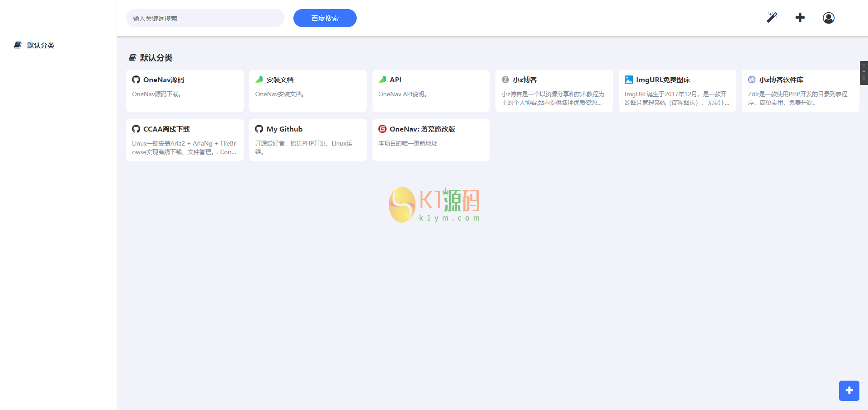Viewport: 868px width, 410px height.
Task: Click the red Gitee icon on OneNav: 落幕魔改版
Action: pos(382,129)
